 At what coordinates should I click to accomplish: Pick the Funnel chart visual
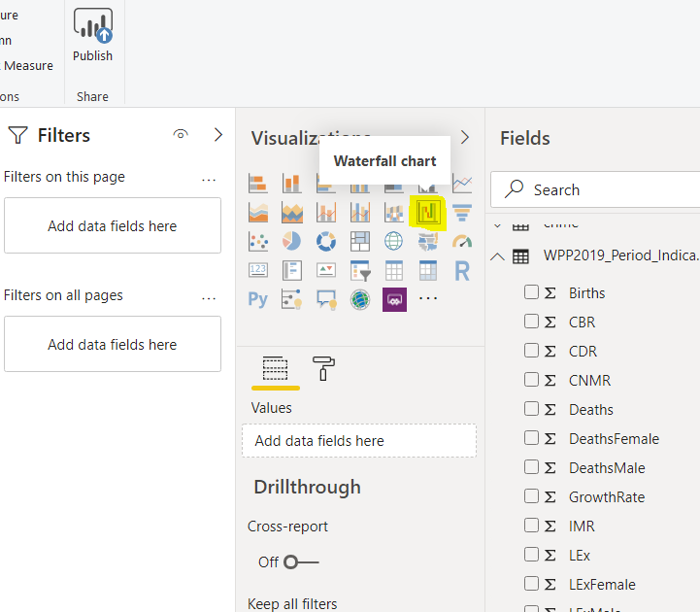pos(462,212)
